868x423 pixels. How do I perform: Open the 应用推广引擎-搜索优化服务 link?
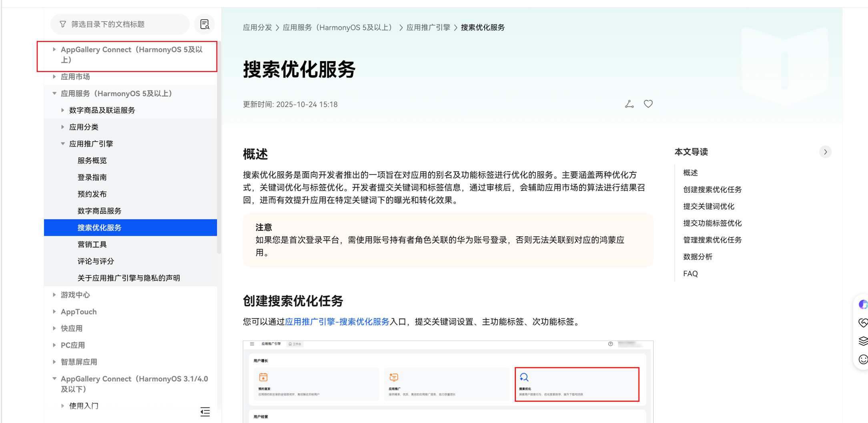tap(337, 322)
